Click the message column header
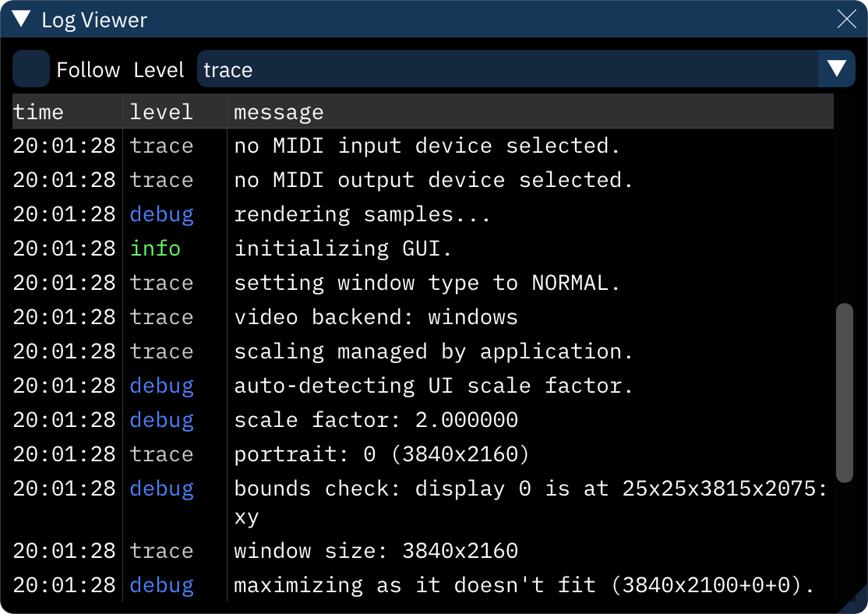 [x=278, y=111]
